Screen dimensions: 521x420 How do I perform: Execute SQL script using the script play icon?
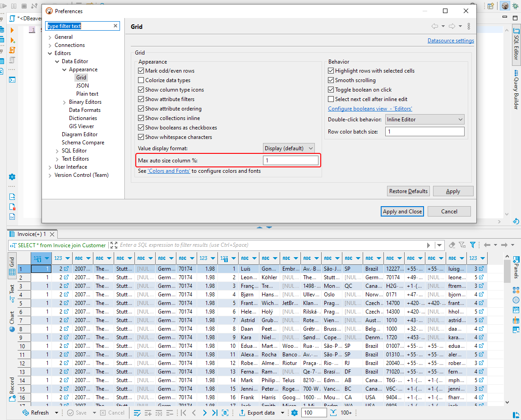point(12,50)
